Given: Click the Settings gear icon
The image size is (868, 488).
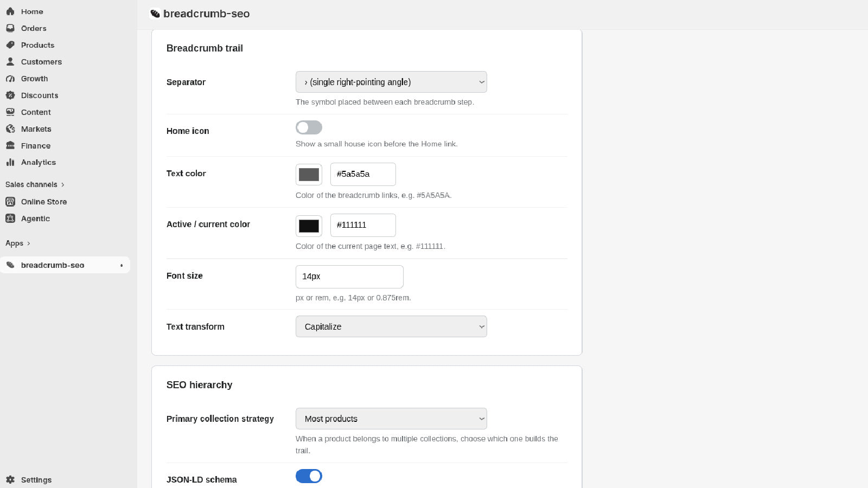Looking at the screenshot, I should (x=10, y=480).
